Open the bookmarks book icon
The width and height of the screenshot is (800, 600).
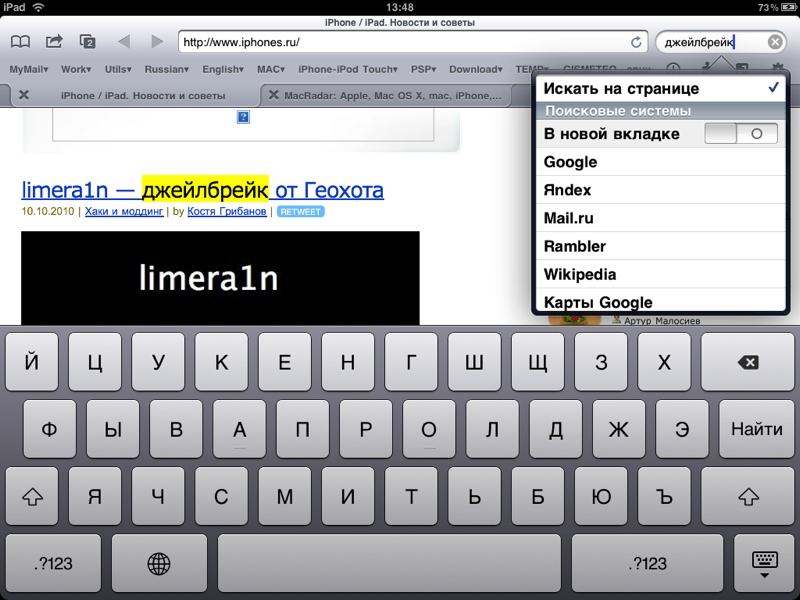point(20,41)
